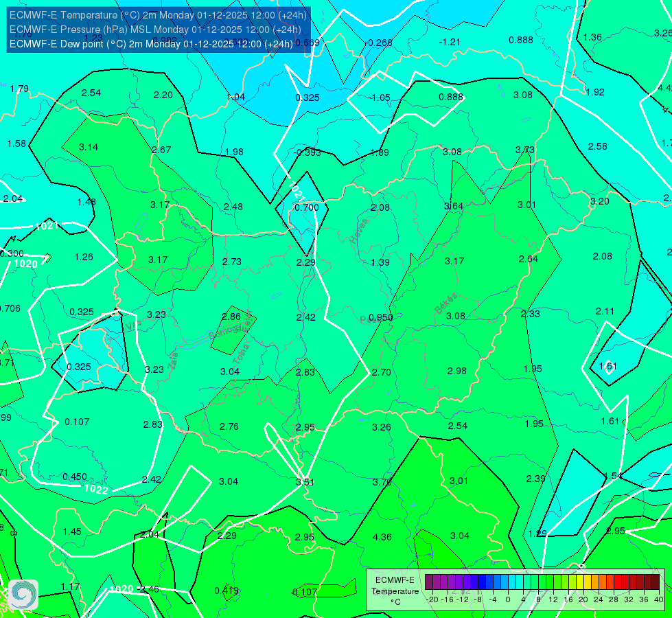
Task: Click the 0.419 dew point value
Action: [227, 591]
